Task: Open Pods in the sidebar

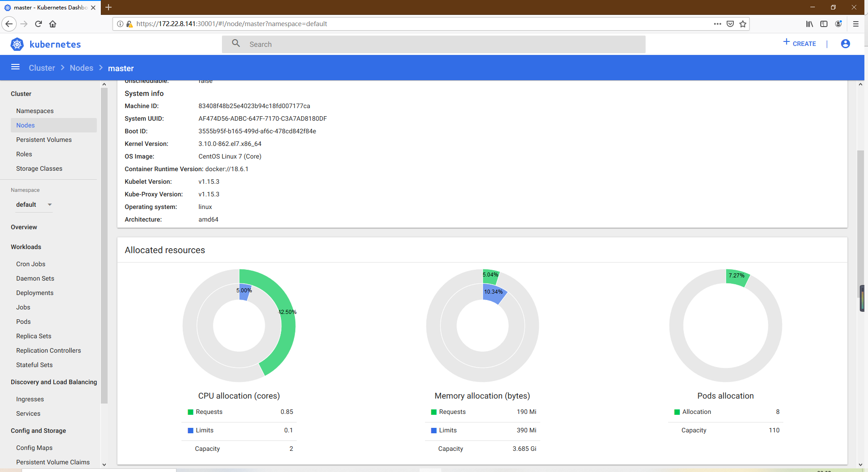Action: pyautogui.click(x=23, y=322)
